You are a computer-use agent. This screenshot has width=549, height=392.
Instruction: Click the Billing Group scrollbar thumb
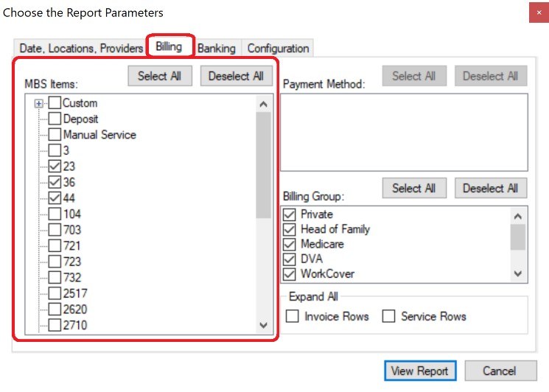[x=518, y=237]
